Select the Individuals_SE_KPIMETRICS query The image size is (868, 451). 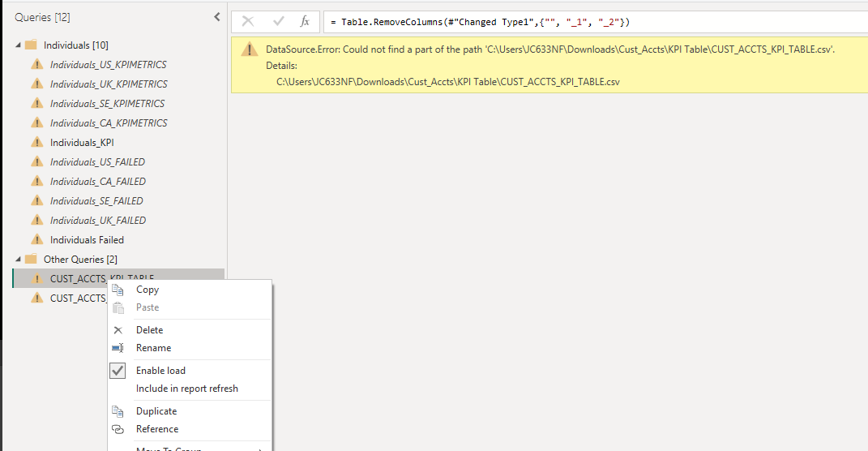point(108,104)
